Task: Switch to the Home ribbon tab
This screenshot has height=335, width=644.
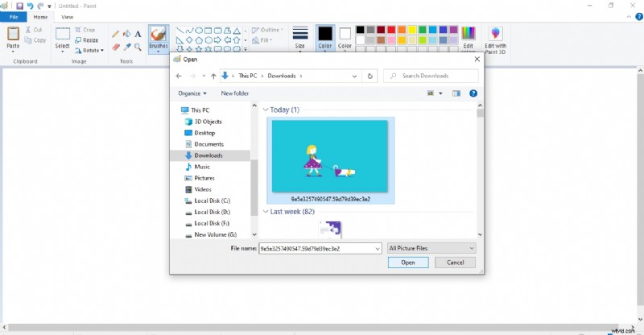Action: pos(40,17)
